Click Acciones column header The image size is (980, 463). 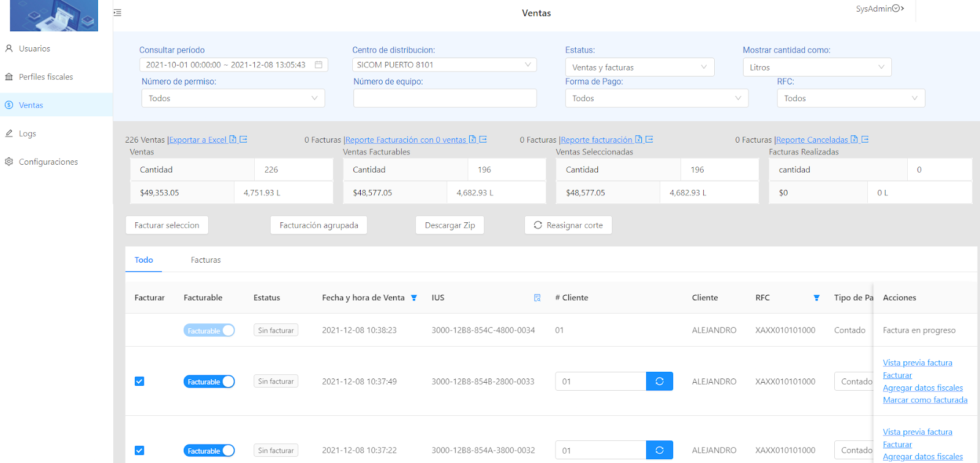[900, 298]
